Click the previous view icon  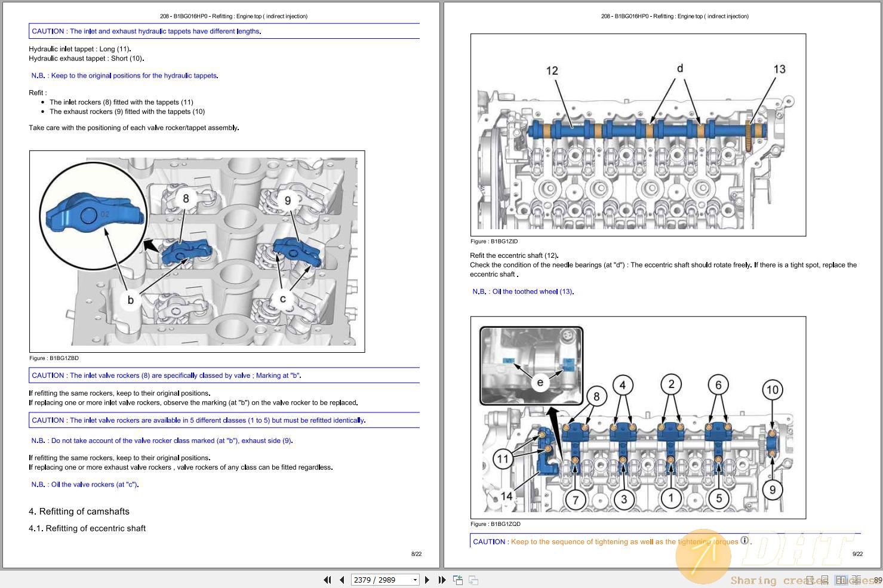(x=458, y=580)
